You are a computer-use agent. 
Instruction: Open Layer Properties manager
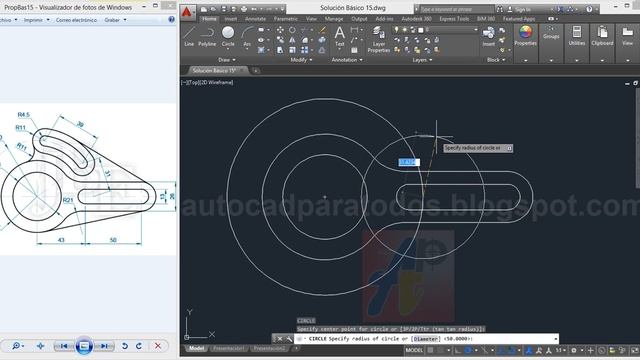click(379, 39)
